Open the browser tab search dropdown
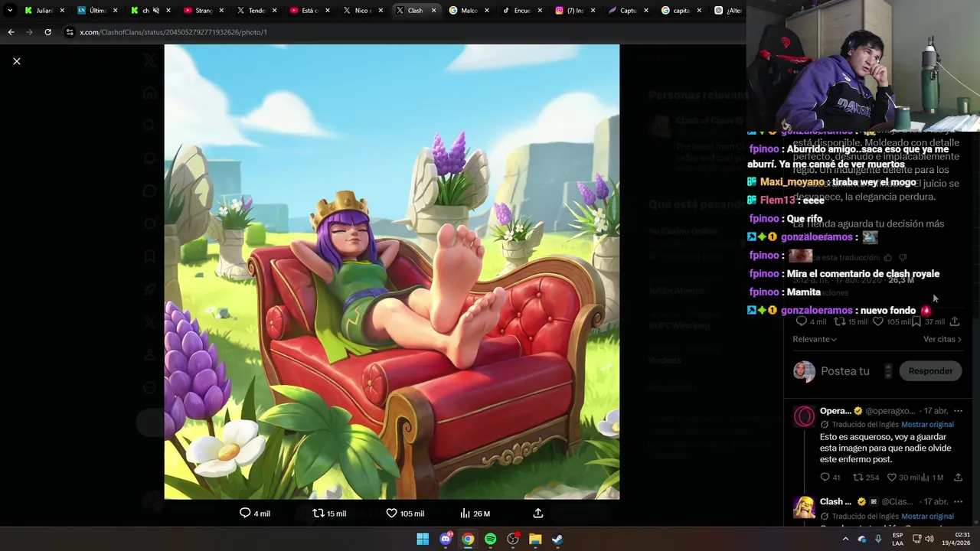The height and width of the screenshot is (551, 980). tap(10, 11)
